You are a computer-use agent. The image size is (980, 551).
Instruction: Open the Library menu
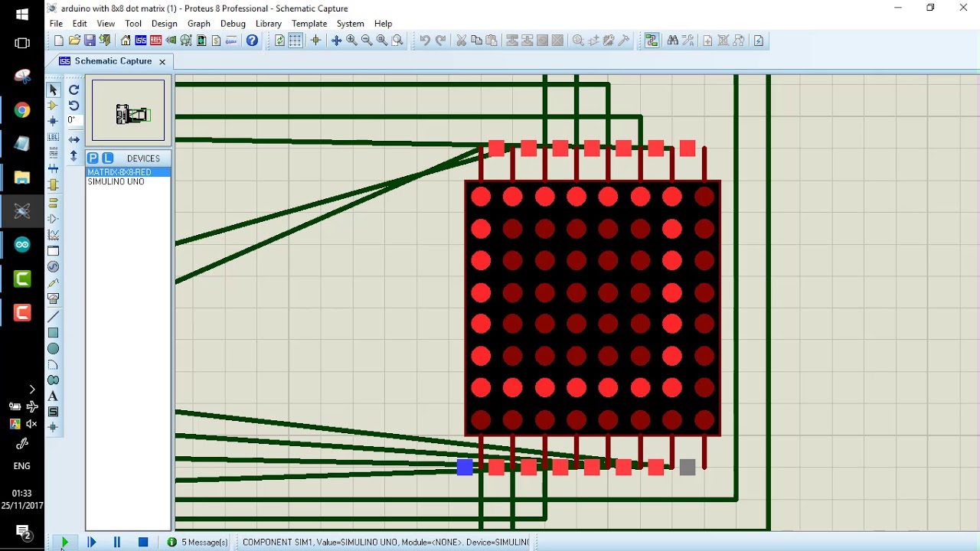[x=268, y=24]
